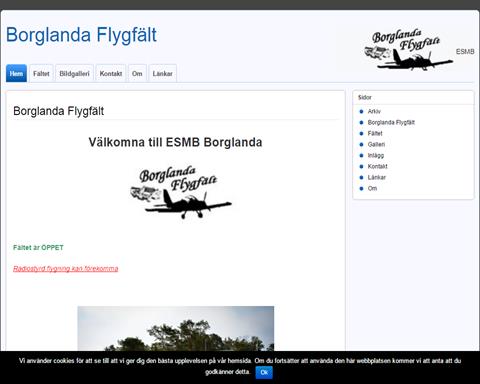
Task: Open Länkar in the Sidor list
Action: 377,177
